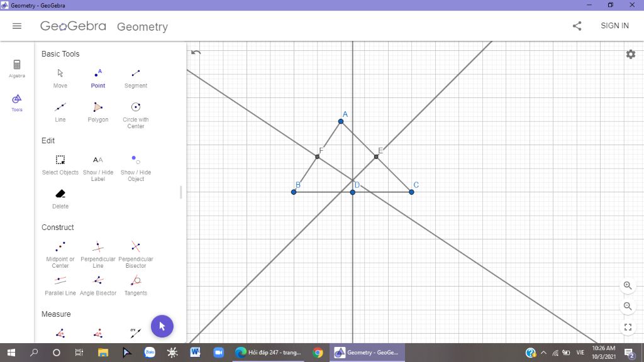Image resolution: width=644 pixels, height=362 pixels.
Task: Select the Polygon tool
Action: tap(97, 112)
